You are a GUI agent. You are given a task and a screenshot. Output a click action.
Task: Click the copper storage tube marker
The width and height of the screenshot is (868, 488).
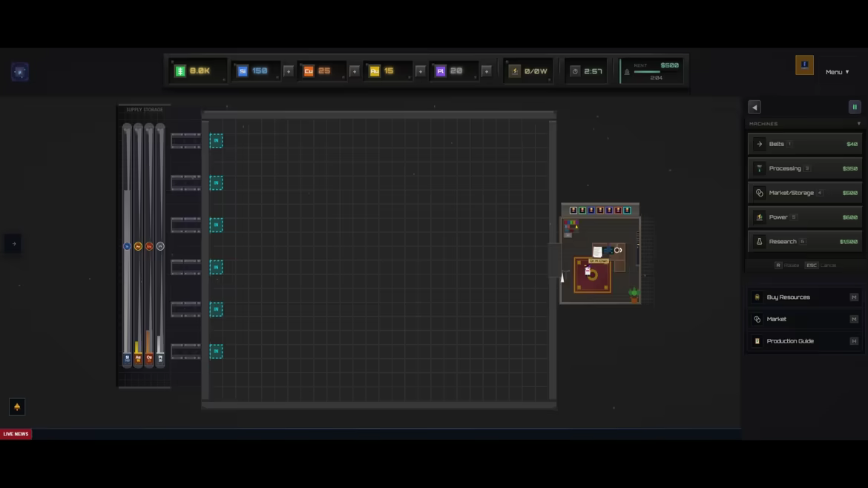tap(149, 246)
